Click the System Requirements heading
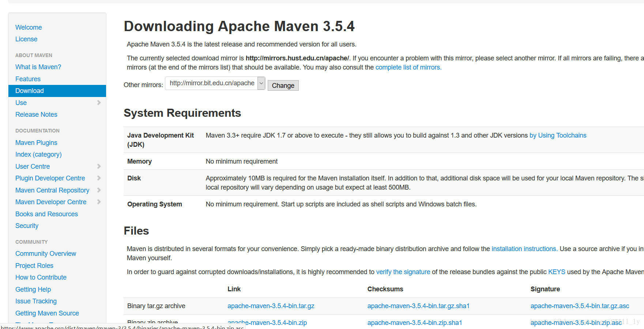 point(182,113)
